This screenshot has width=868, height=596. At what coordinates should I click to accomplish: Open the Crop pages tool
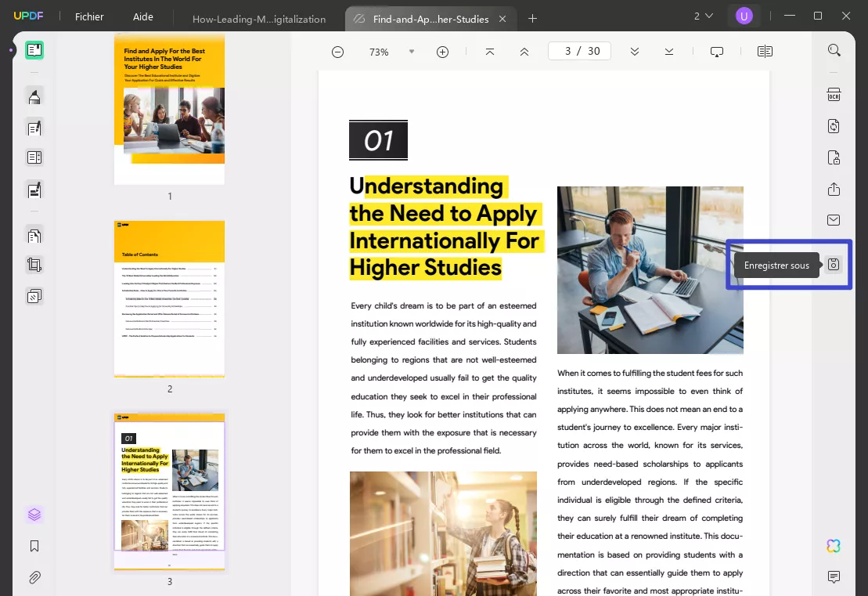(34, 264)
